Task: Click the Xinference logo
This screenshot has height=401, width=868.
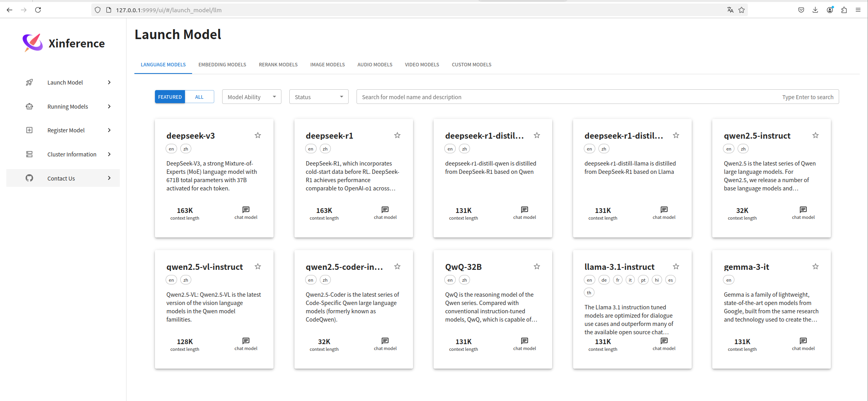Action: [x=32, y=42]
